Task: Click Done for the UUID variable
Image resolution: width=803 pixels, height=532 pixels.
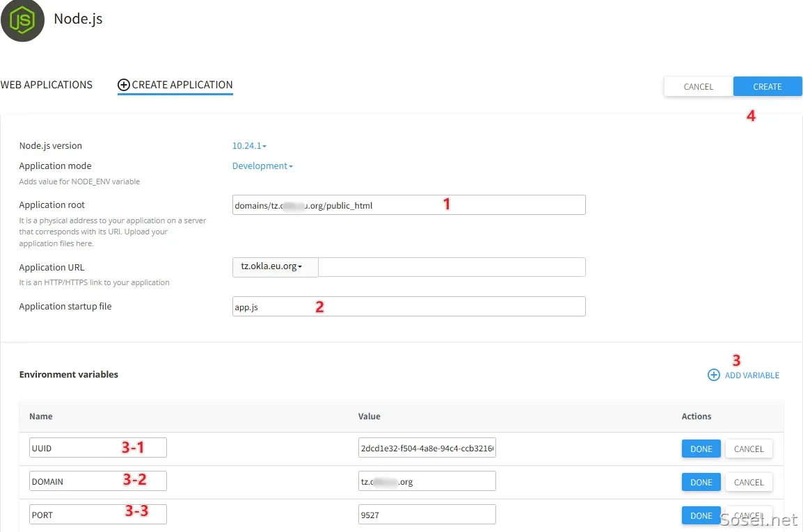Action: click(701, 449)
